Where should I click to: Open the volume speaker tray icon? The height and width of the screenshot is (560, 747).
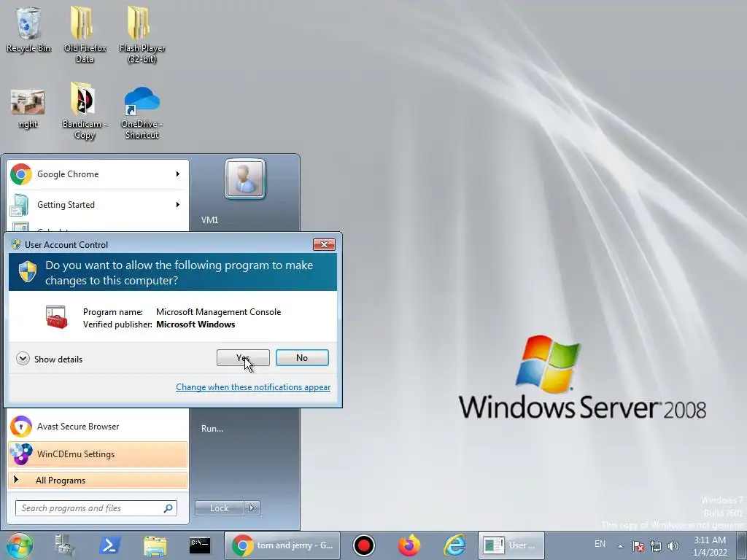point(673,546)
